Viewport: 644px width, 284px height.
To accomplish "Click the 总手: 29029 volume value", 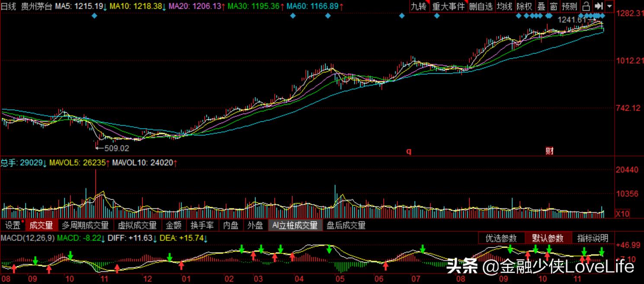I will point(24,163).
